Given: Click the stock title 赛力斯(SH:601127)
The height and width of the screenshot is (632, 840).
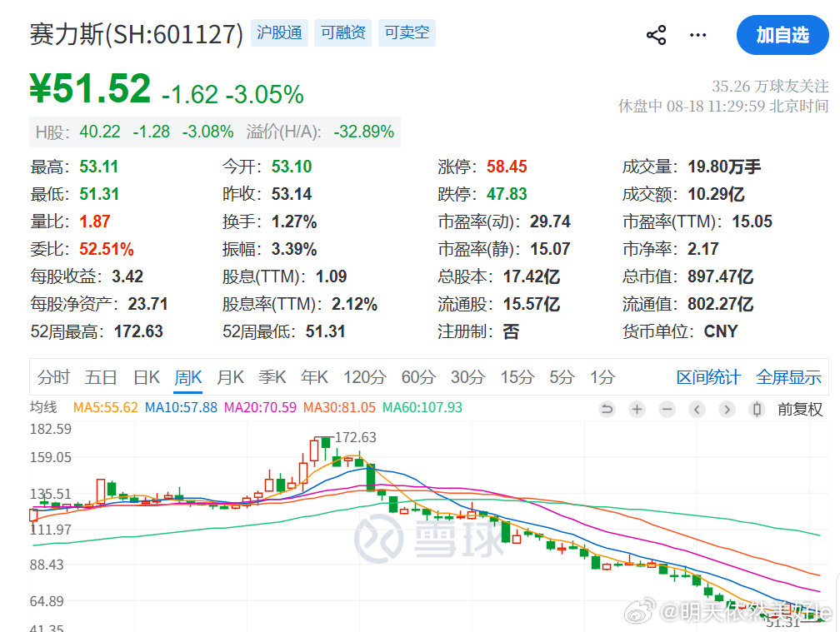Looking at the screenshot, I should tap(137, 33).
